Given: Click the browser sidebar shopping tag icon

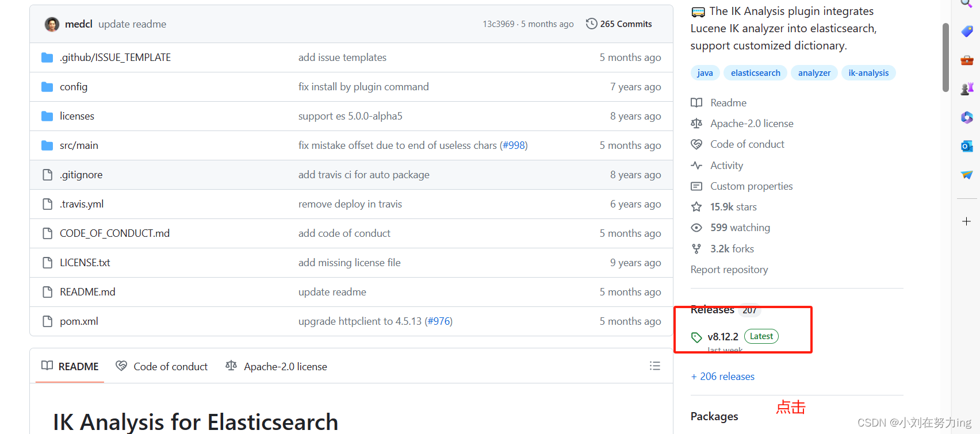Looking at the screenshot, I should (967, 31).
